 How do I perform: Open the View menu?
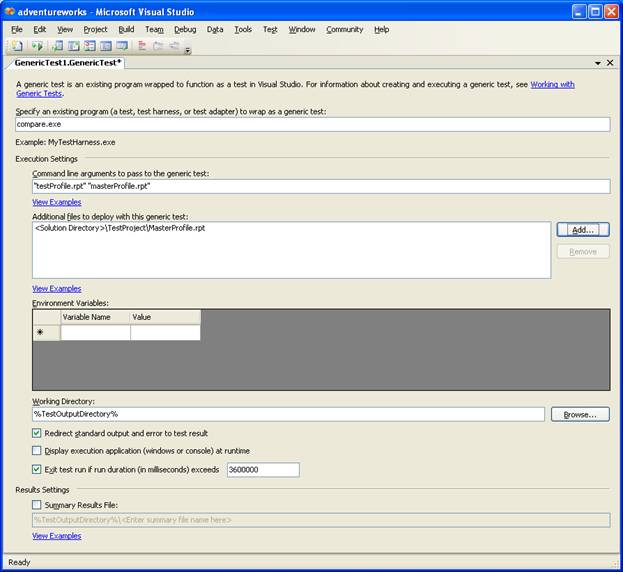65,29
